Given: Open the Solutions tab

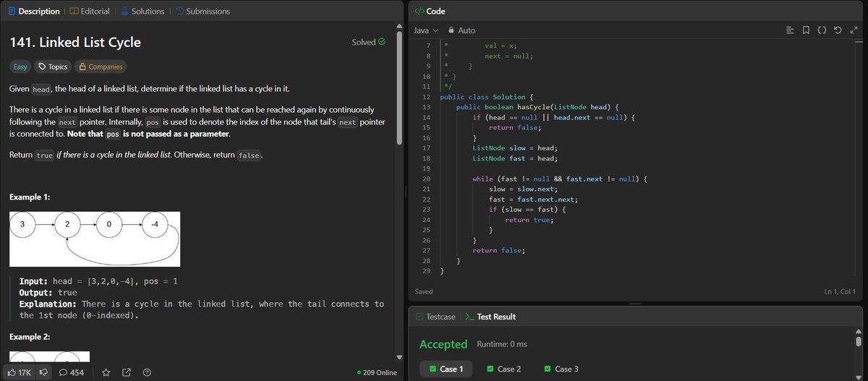Looking at the screenshot, I should tap(142, 11).
